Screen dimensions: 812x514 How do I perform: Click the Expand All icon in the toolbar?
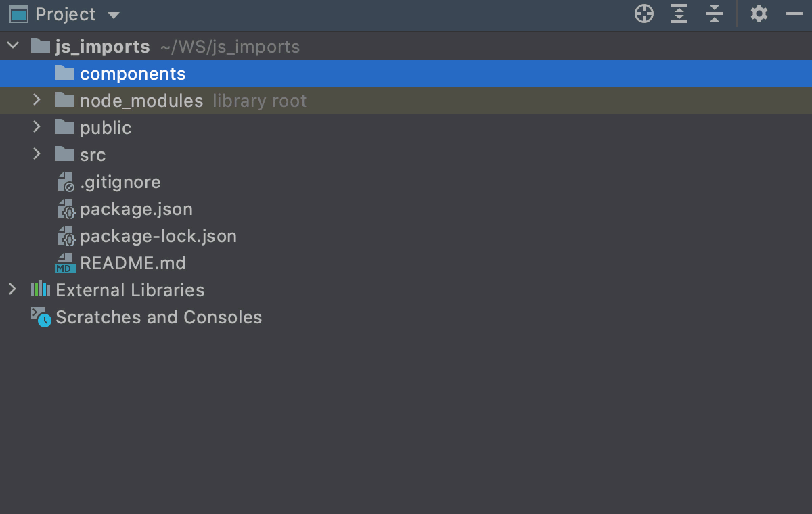[679, 14]
